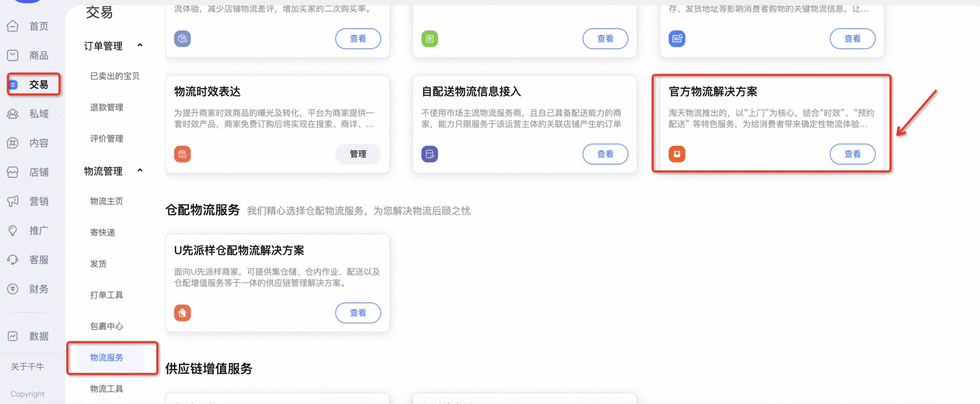Click the 官方物流解决方案 card title

pyautogui.click(x=713, y=92)
